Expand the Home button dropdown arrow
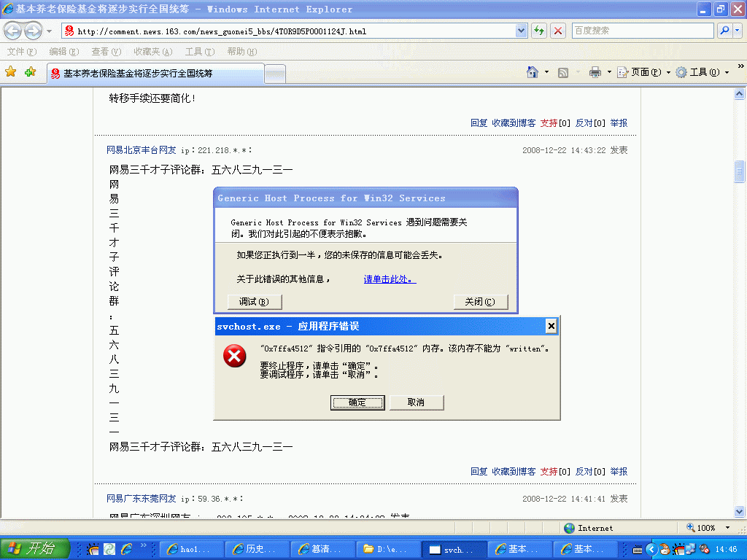 pyautogui.click(x=546, y=72)
